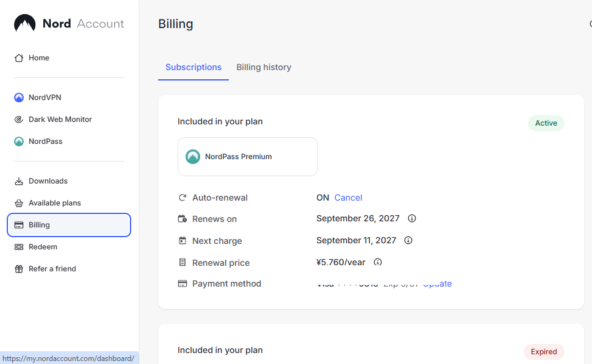Open NordVPN from the sidebar

(x=69, y=98)
